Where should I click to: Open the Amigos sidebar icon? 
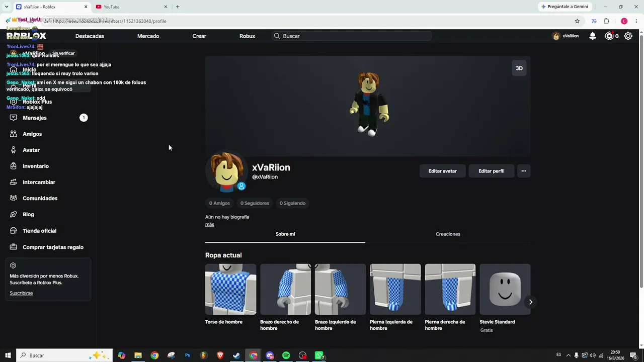tap(14, 134)
